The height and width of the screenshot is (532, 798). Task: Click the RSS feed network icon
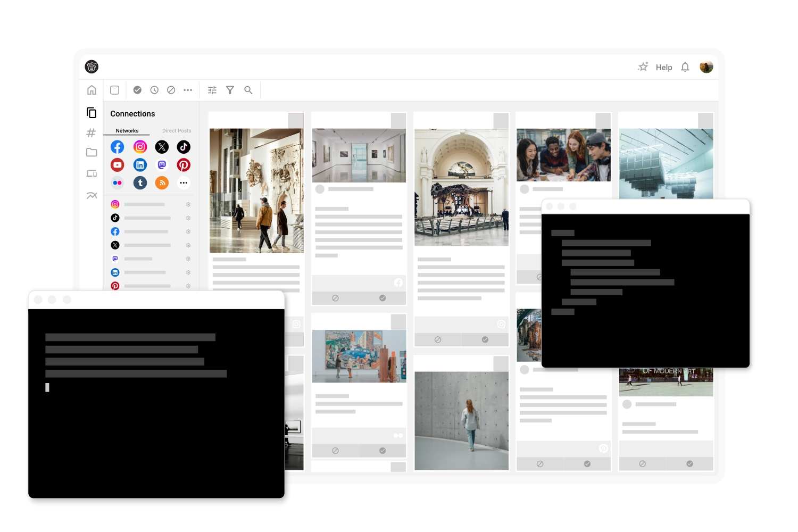[x=162, y=183]
